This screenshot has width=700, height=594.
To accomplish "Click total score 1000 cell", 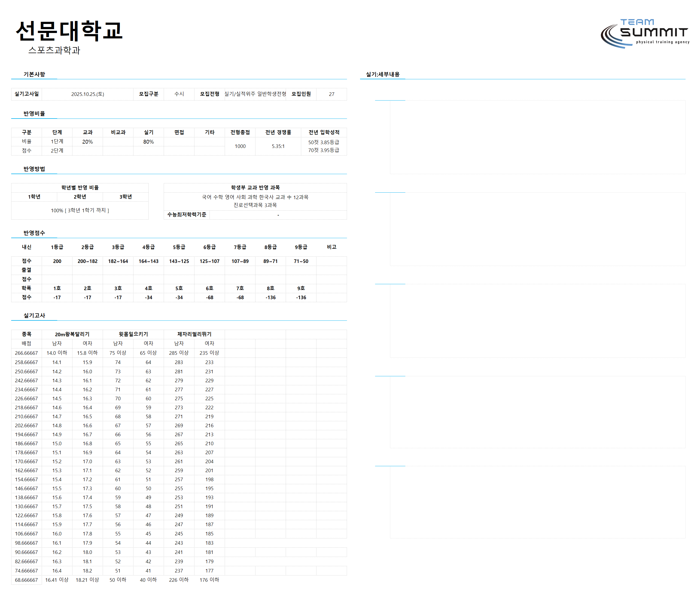I will click(x=240, y=146).
